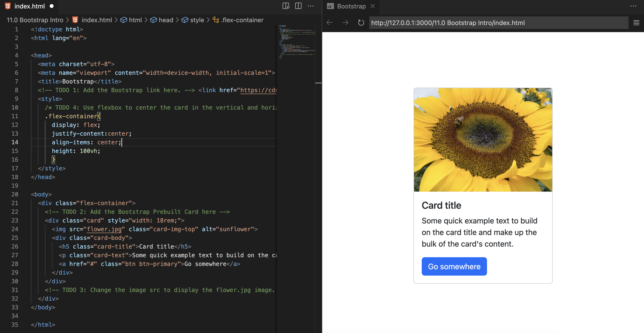
Task: Click the Simple Browser icon on the Bootstrap tab
Action: click(x=330, y=6)
